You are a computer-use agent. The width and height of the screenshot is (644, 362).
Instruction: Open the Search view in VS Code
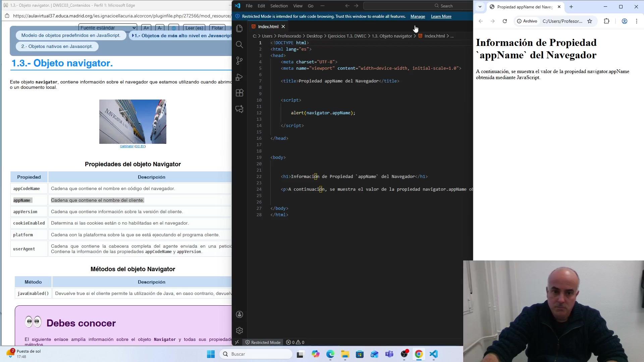[x=239, y=45]
